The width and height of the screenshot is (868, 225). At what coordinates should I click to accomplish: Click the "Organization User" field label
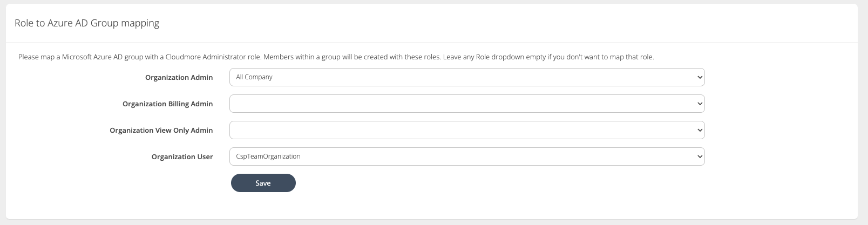pos(182,156)
